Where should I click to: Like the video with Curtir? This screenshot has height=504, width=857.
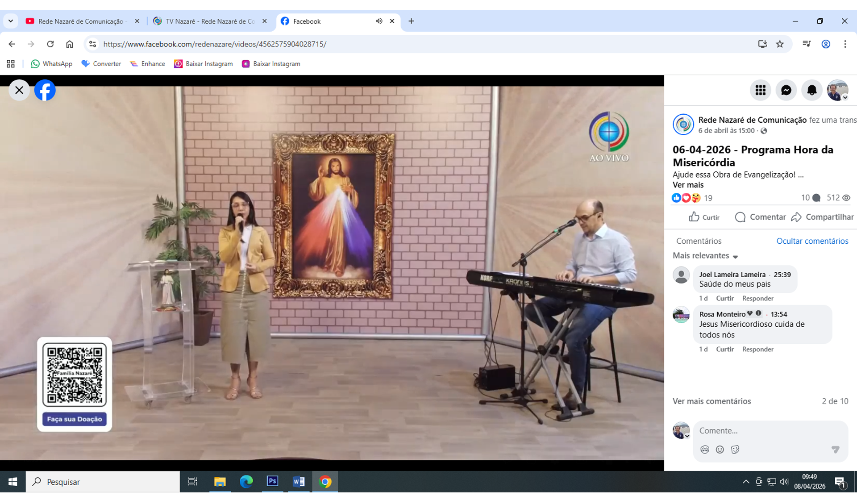pos(704,217)
